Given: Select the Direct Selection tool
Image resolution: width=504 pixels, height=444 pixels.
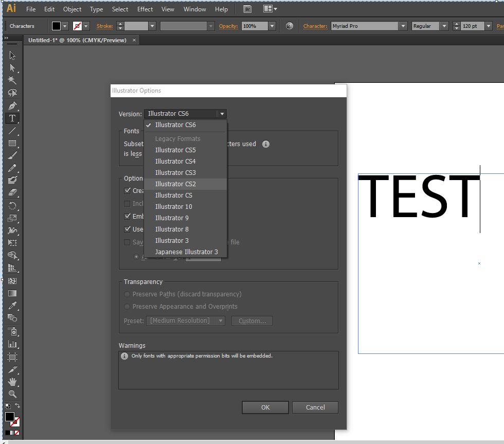Looking at the screenshot, I should [x=12, y=68].
